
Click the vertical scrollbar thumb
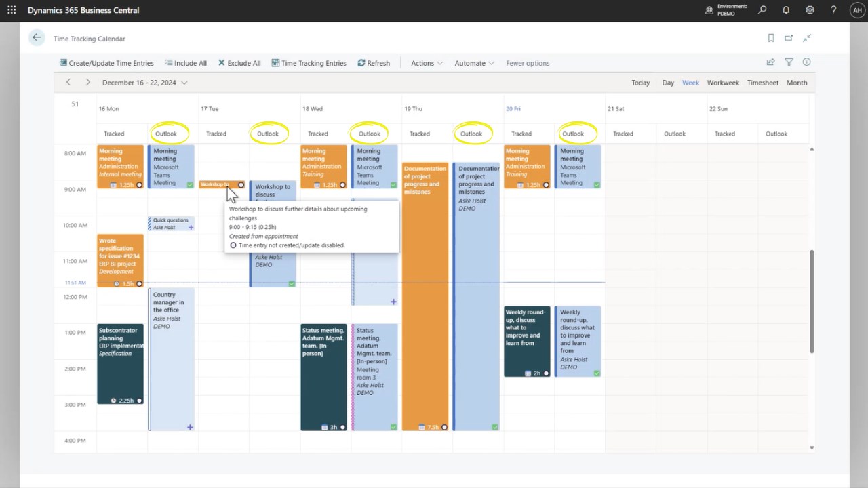812,301
